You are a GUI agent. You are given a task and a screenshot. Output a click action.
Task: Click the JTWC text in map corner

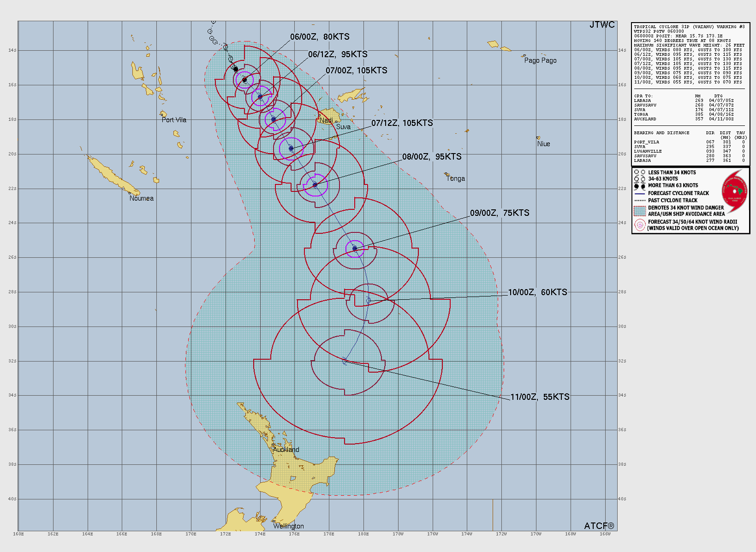tap(602, 25)
